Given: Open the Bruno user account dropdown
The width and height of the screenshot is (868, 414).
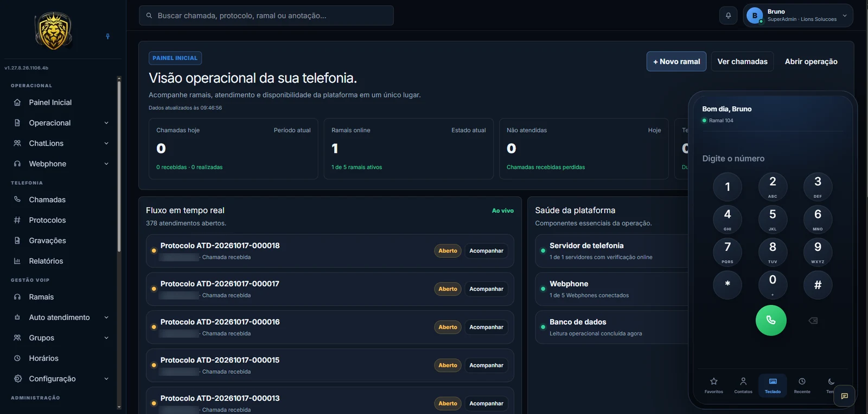Looking at the screenshot, I should pyautogui.click(x=797, y=16).
